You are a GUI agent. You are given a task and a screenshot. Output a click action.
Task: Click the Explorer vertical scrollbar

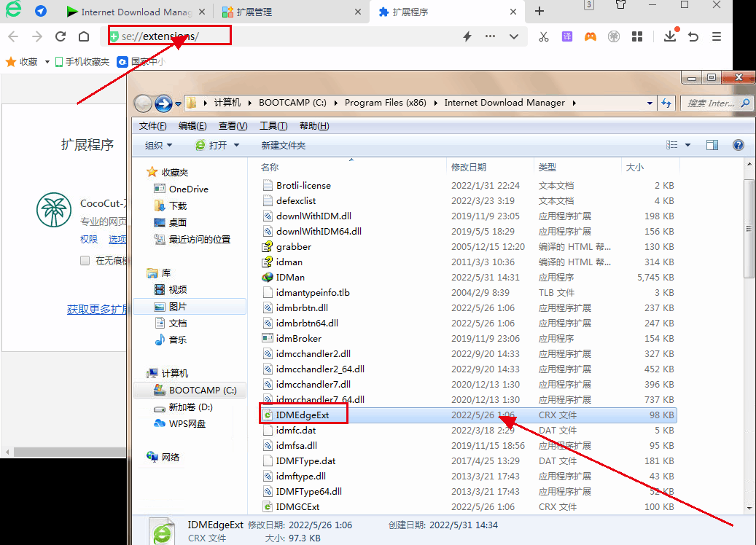tap(749, 229)
